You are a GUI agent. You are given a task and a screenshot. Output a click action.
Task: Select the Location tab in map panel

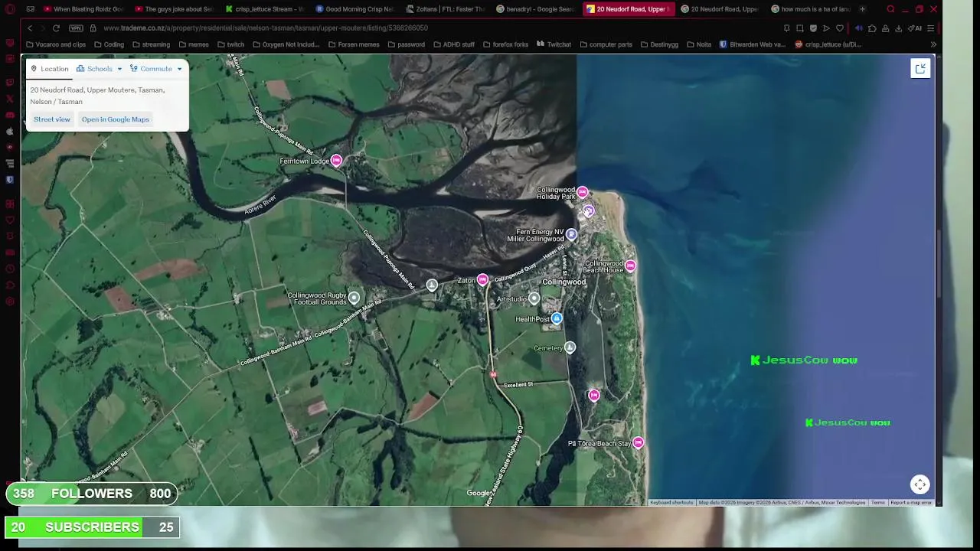point(50,69)
